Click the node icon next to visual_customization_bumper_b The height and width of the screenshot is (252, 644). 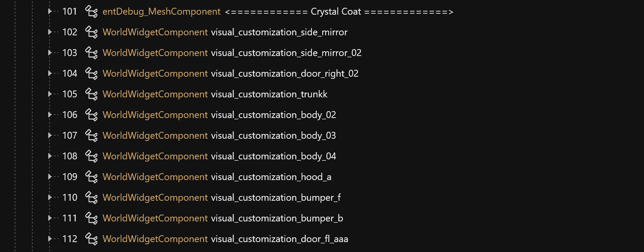coord(91,218)
